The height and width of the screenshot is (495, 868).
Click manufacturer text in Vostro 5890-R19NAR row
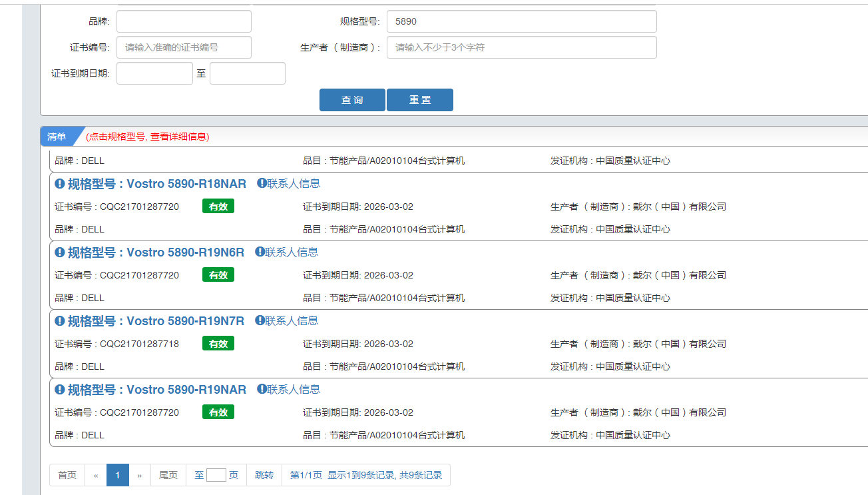[x=638, y=412]
